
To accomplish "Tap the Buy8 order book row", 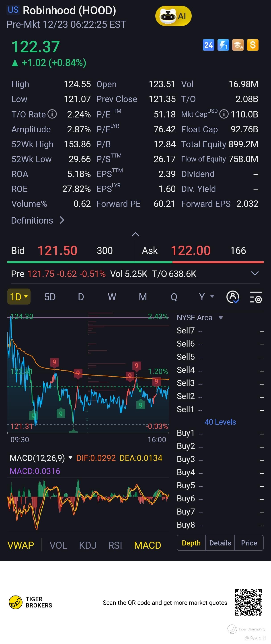I will [x=220, y=525].
